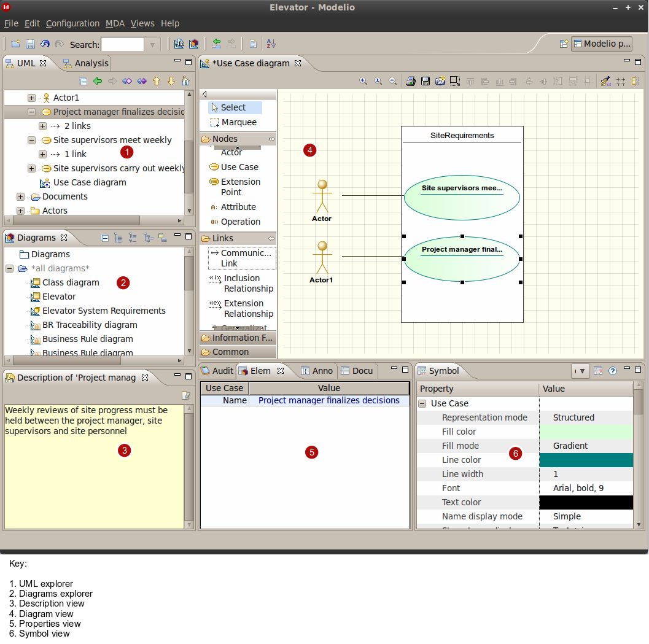
Task: Click the new project icon in the main toolbar
Action: click(15, 44)
